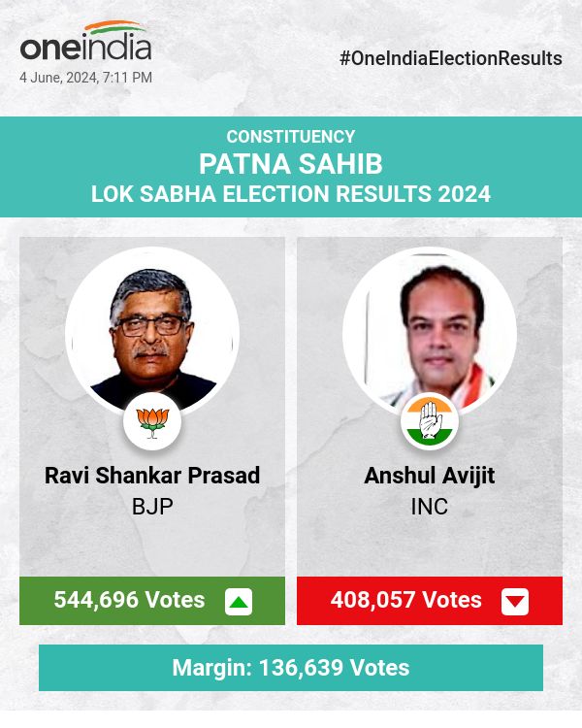Image resolution: width=582 pixels, height=728 pixels.
Task: Click Lok Sabha Election Results 2024 heading
Action: point(291,194)
